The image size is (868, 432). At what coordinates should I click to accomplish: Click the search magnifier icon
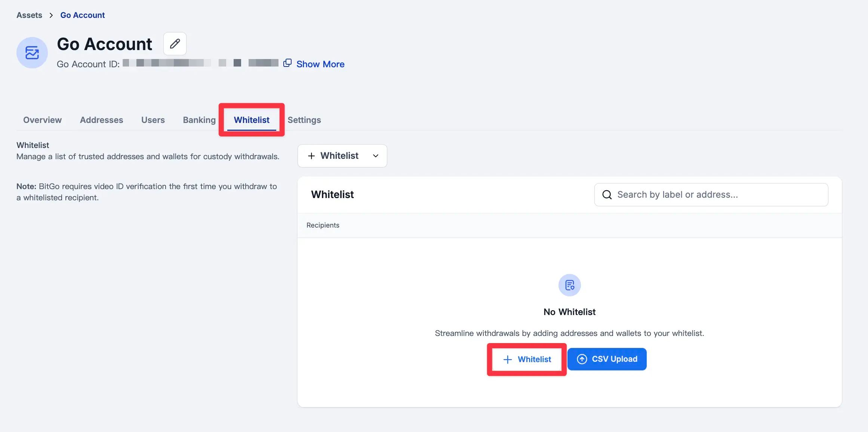pyautogui.click(x=607, y=195)
